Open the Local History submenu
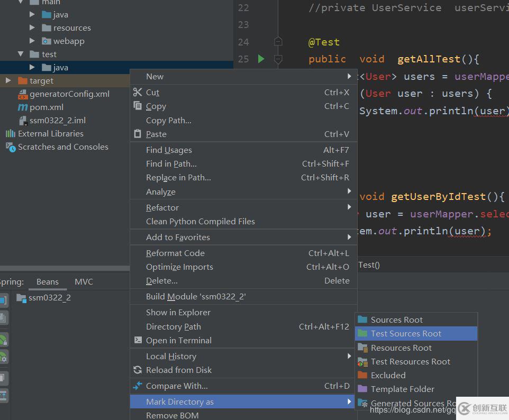 tap(243, 356)
